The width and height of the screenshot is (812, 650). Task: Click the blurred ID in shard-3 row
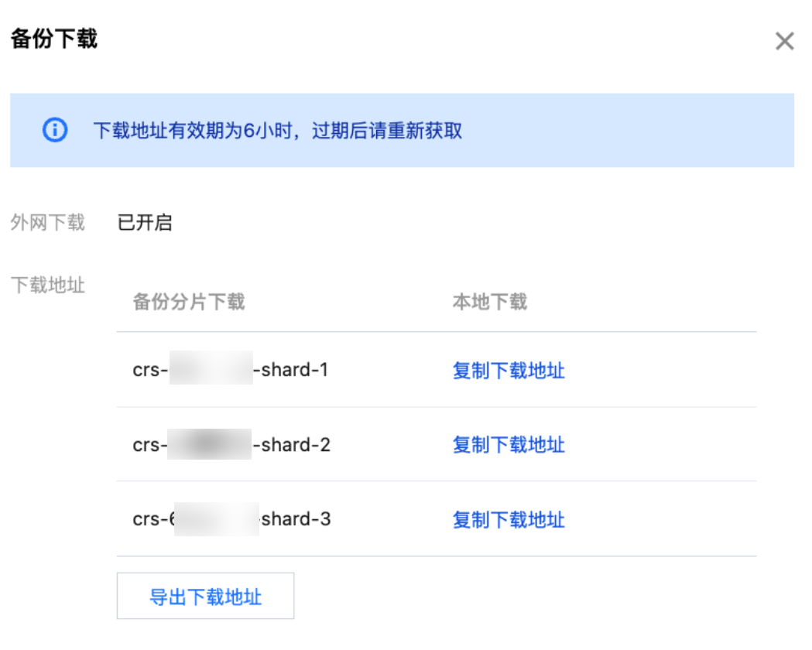[x=216, y=519]
